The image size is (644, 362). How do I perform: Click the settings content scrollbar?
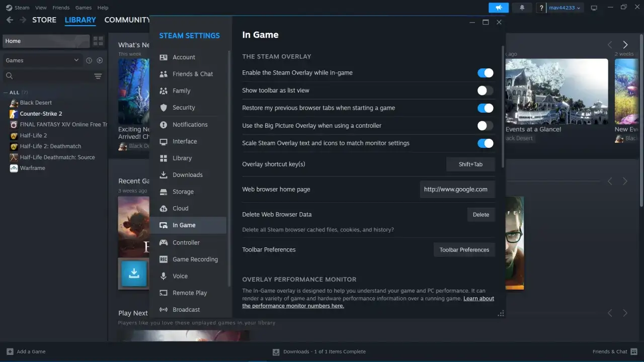coord(503,107)
